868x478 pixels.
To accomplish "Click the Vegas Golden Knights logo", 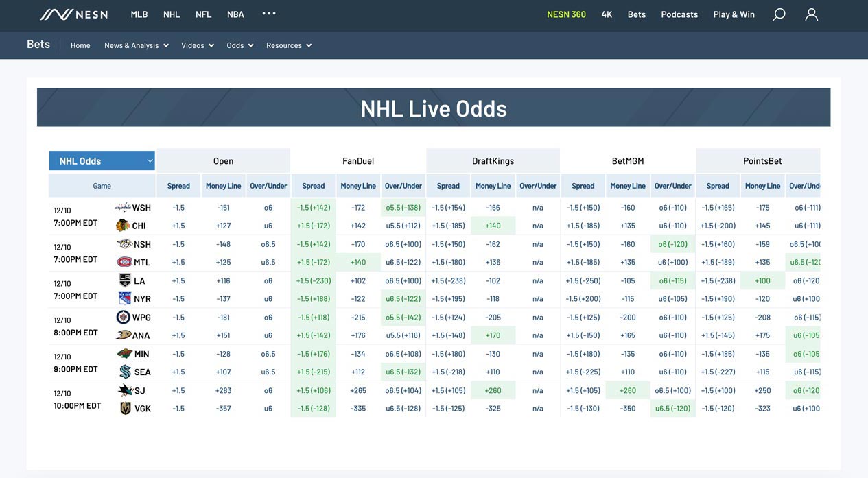I will [125, 408].
